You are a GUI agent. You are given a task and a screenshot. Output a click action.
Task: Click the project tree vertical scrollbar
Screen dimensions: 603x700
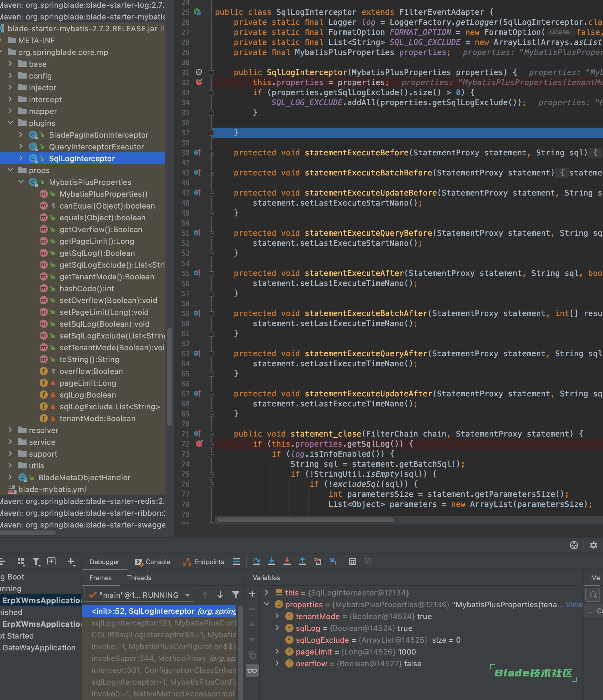coord(169,377)
